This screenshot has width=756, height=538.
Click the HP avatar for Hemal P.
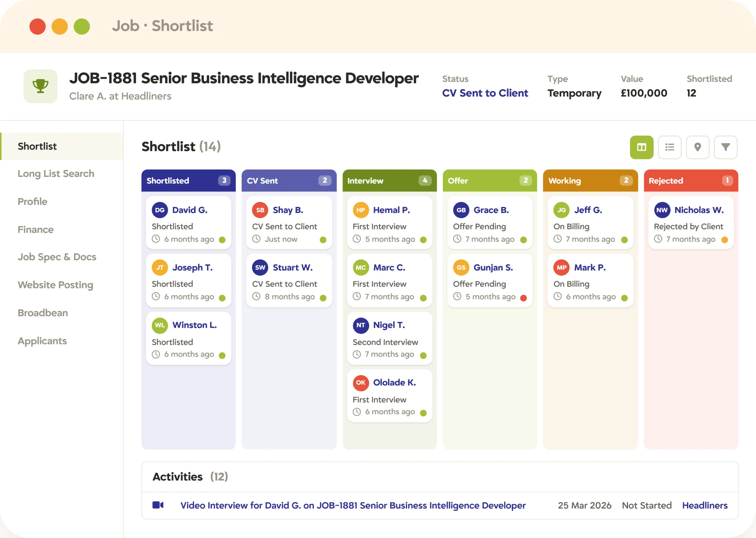click(361, 210)
